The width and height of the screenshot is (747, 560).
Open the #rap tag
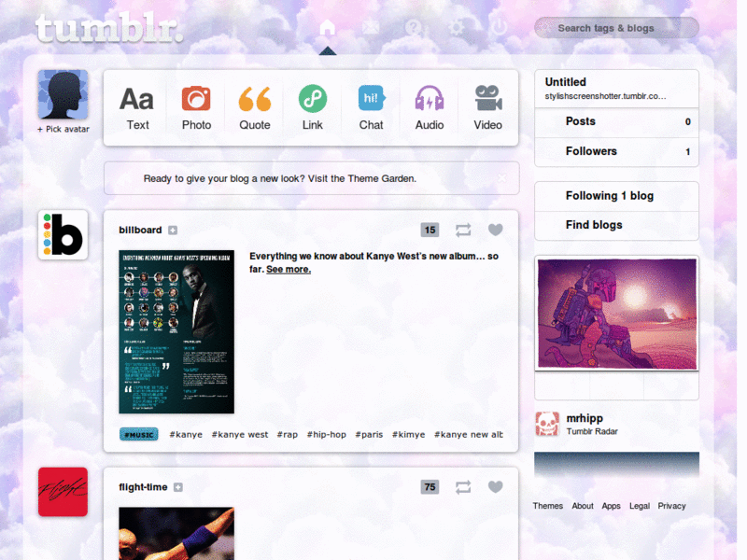tap(288, 434)
